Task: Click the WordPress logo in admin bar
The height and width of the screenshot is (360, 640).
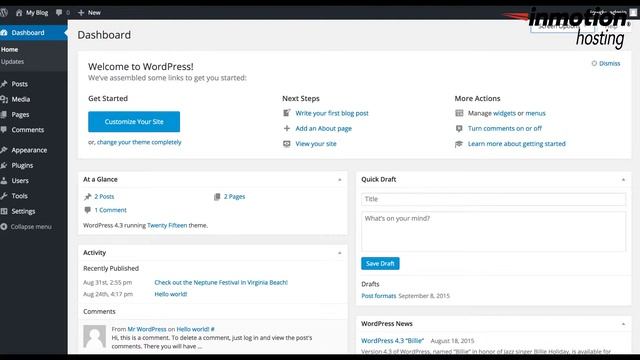Action: click(4, 13)
